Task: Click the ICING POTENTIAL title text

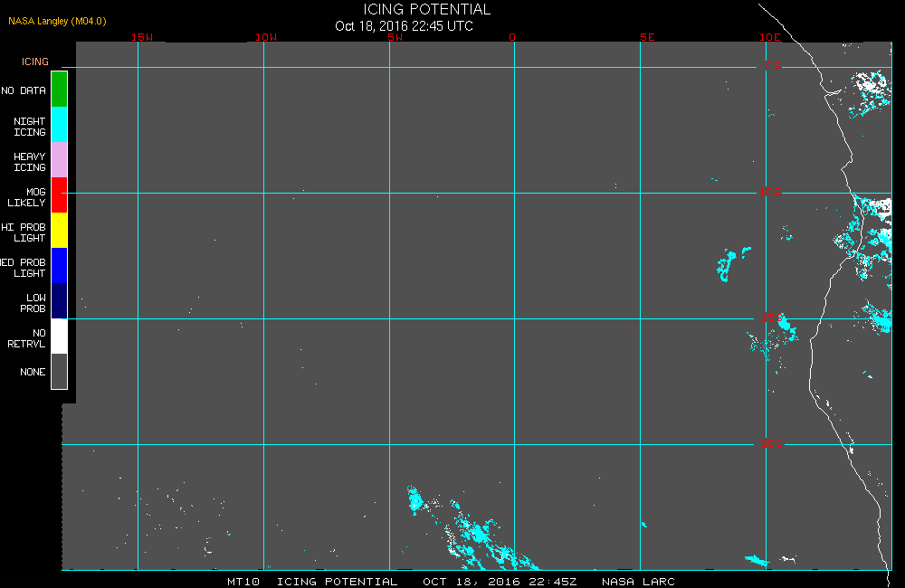Action: tap(426, 9)
